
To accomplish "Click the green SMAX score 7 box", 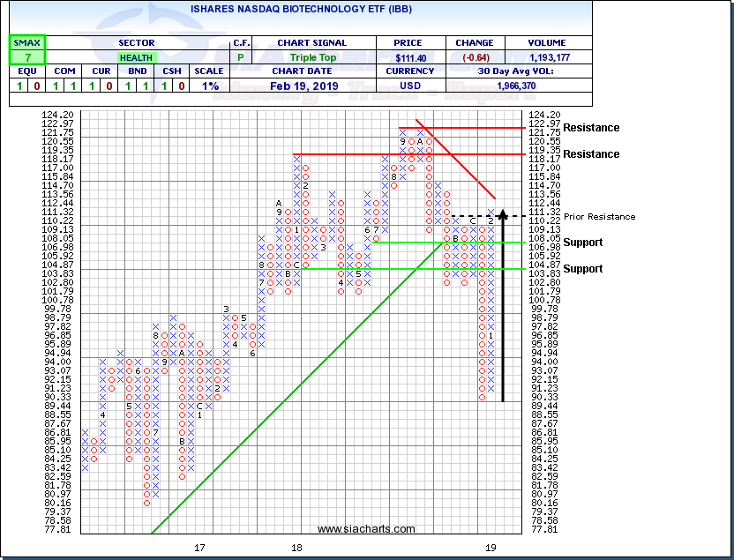I will (x=27, y=56).
